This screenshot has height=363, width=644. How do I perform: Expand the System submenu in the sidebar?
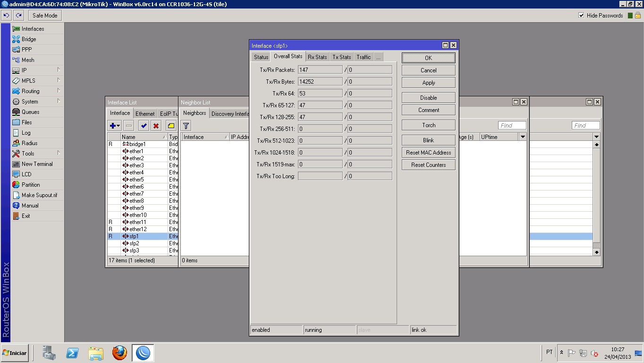(x=37, y=102)
